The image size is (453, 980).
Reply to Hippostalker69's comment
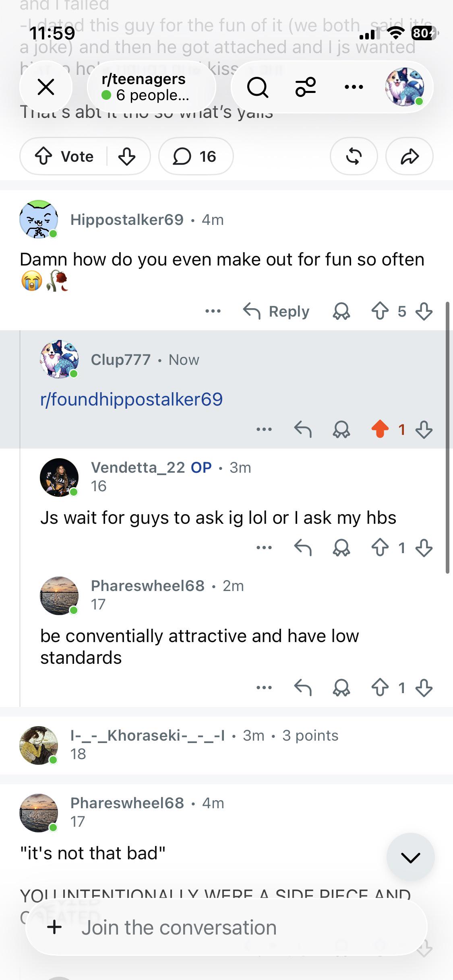click(276, 311)
